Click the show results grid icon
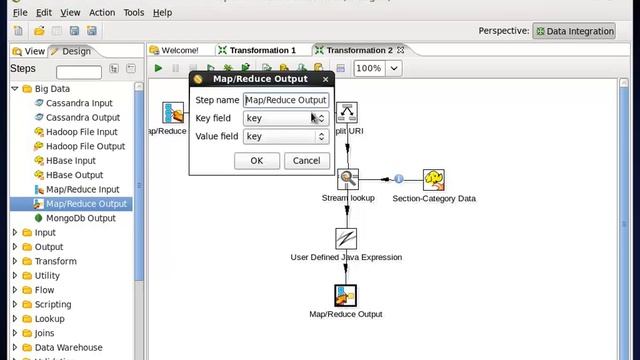This screenshot has width=640, height=360. (340, 68)
